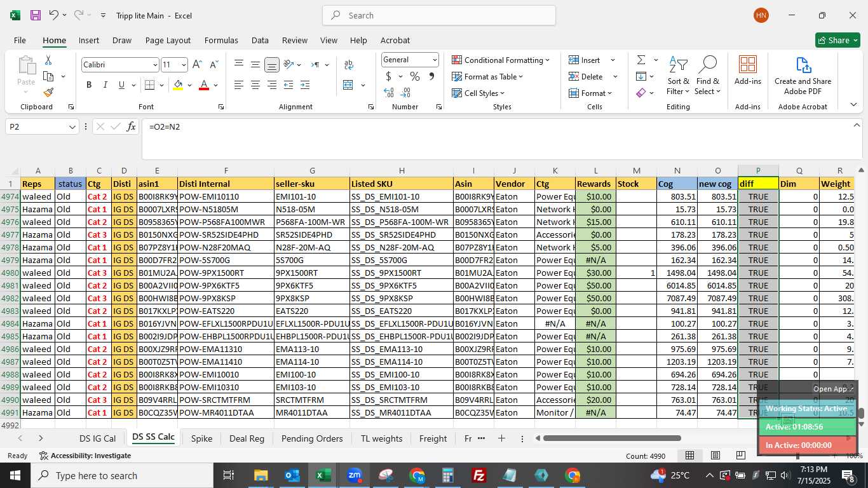
Task: Expand Sort & Filter menu
Action: pyautogui.click(x=678, y=76)
